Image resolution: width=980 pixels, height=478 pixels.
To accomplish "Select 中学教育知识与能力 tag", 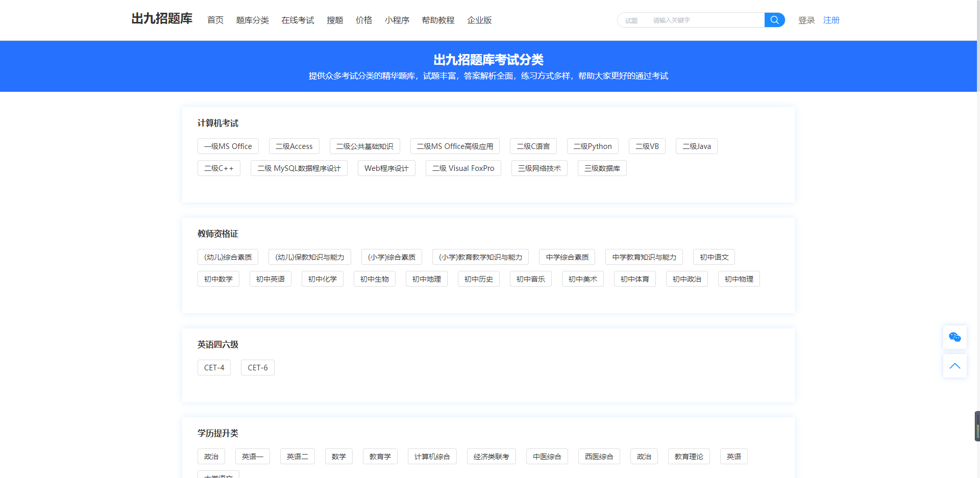I will pyautogui.click(x=644, y=257).
